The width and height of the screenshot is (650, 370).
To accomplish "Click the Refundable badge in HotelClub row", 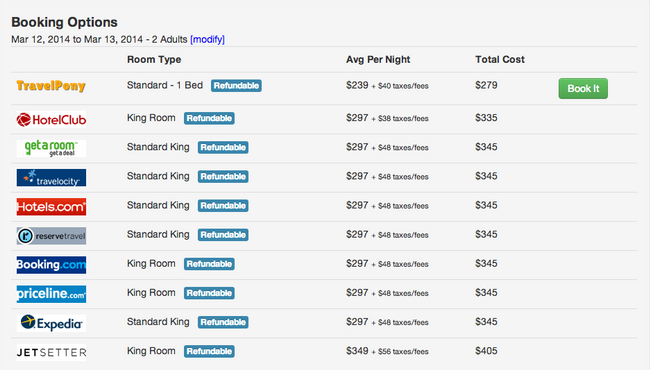I will coord(209,118).
